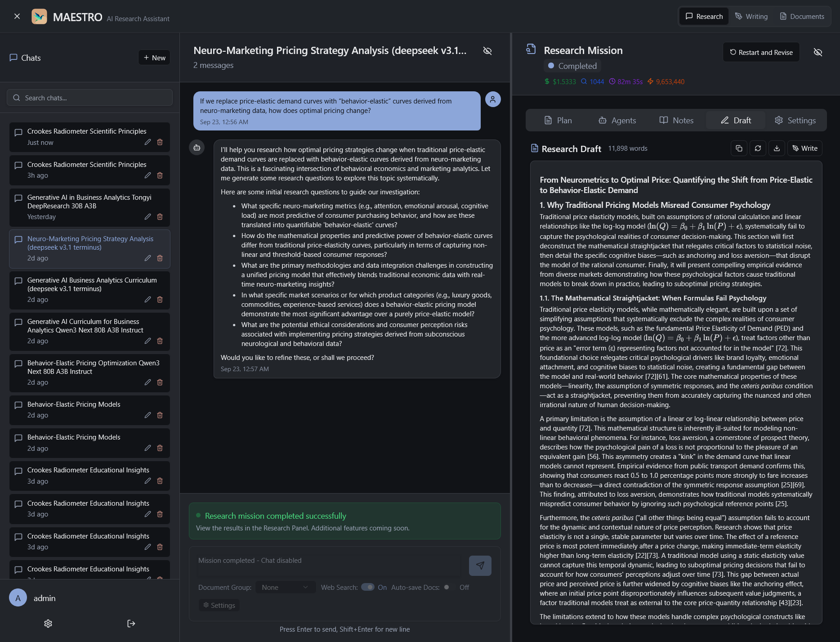
Task: Click Restart and Revise button
Action: 761,52
